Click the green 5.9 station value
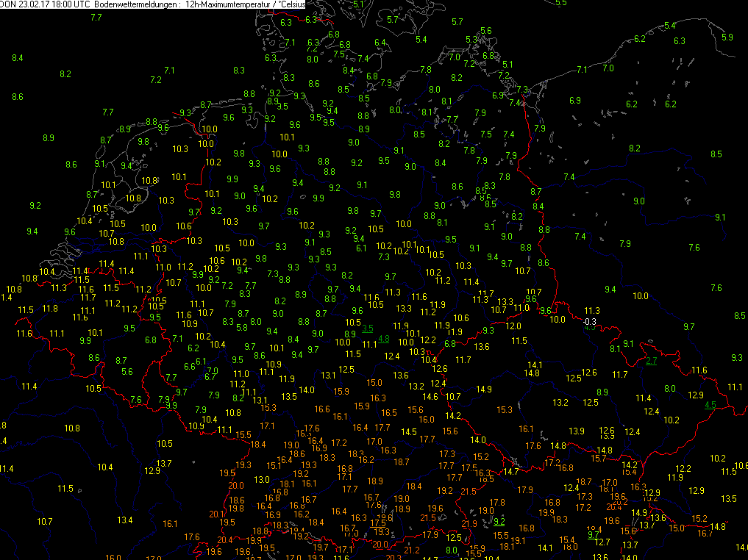 click(x=727, y=37)
